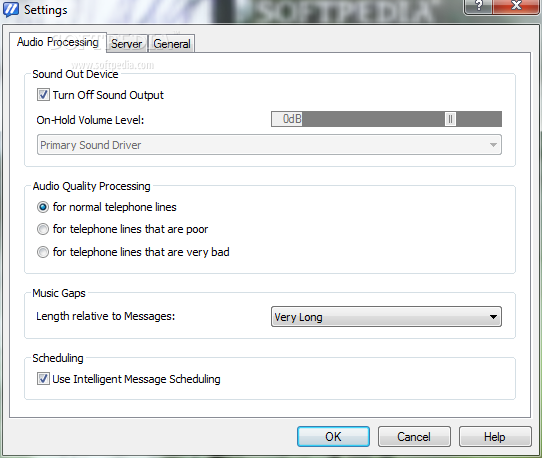The image size is (542, 458).
Task: Click the Help button
Action: tap(495, 437)
